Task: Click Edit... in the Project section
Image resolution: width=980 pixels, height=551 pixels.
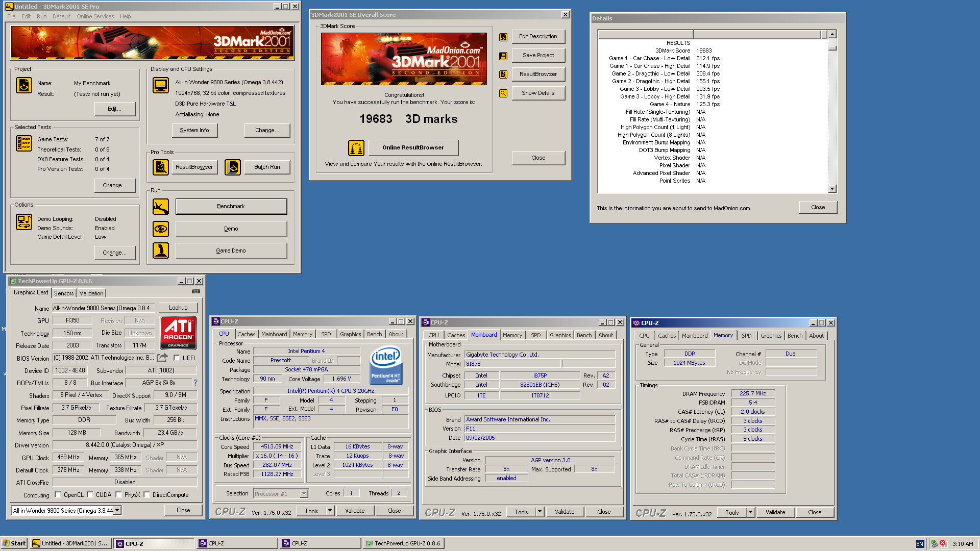Action: coord(115,109)
